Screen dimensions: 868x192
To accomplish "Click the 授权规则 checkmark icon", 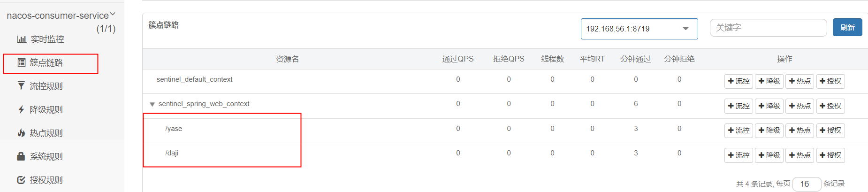I will (21, 180).
